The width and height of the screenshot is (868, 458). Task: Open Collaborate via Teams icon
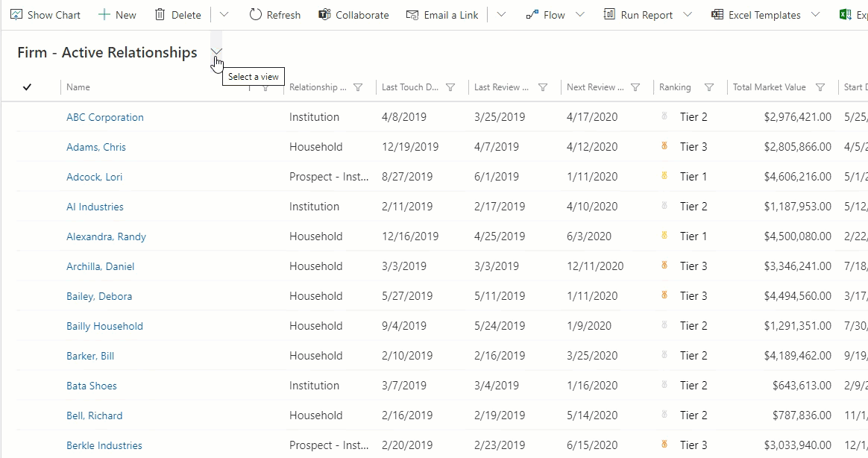click(x=324, y=15)
